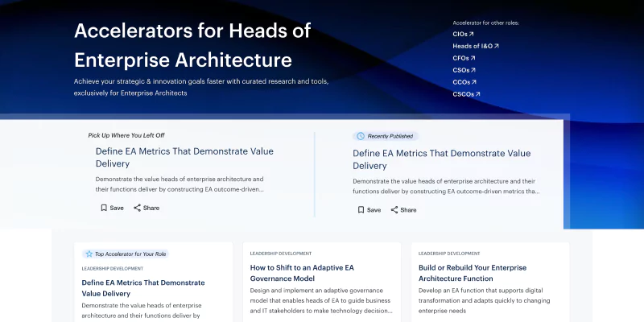Open Define EA Metrics in Top Accelerator card
Image resolution: width=644 pixels, height=322 pixels.
tap(143, 288)
